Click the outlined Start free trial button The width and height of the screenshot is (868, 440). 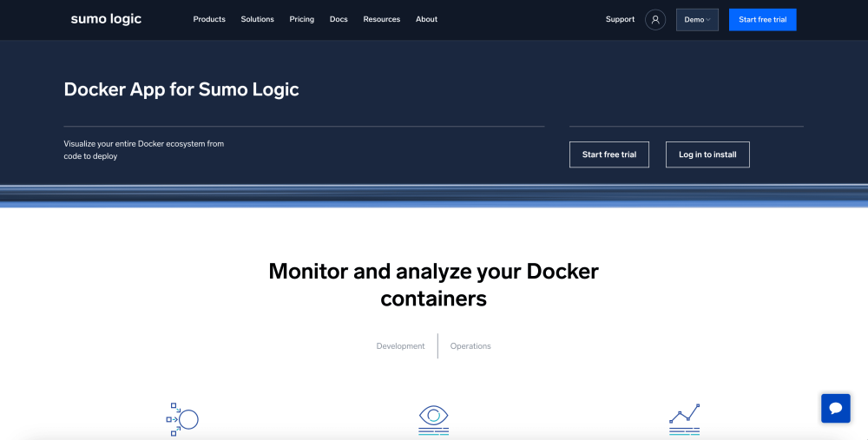pos(608,154)
